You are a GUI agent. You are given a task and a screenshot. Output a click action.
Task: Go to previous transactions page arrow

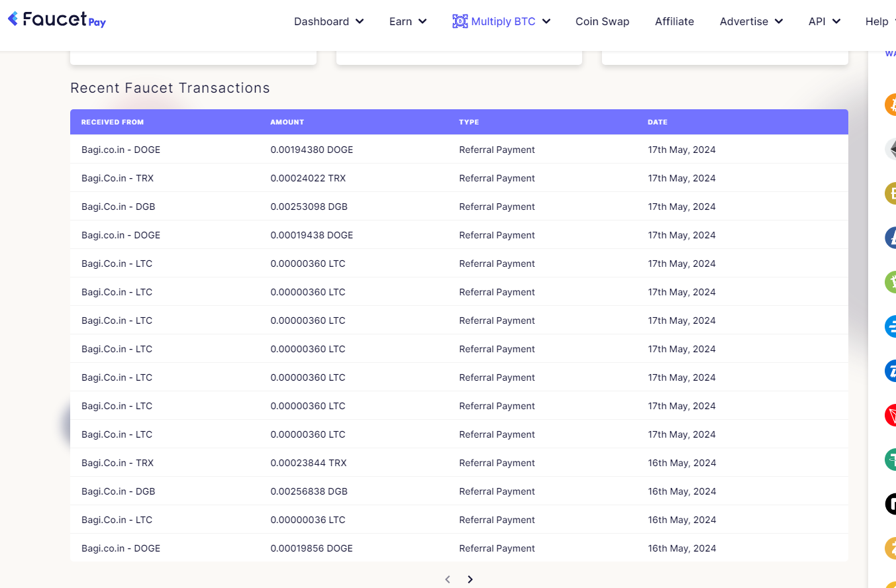(448, 579)
